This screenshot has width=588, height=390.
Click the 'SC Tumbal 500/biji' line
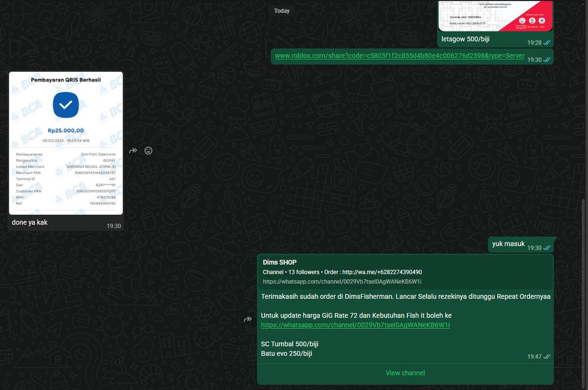pyautogui.click(x=290, y=344)
